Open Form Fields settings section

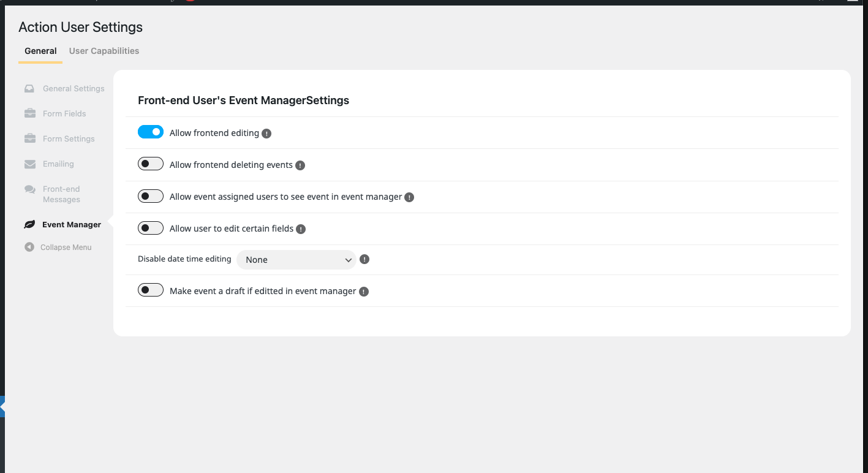pos(64,113)
